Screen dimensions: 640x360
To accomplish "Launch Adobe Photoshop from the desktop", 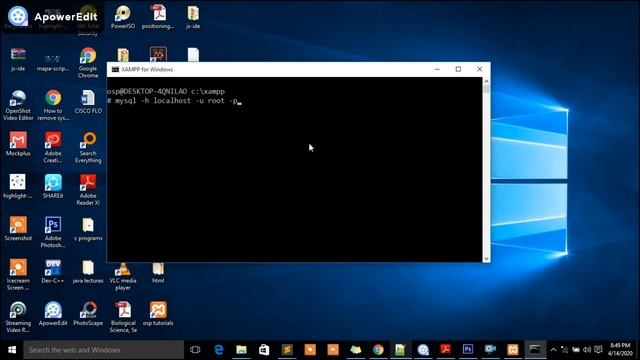I will tap(53, 232).
